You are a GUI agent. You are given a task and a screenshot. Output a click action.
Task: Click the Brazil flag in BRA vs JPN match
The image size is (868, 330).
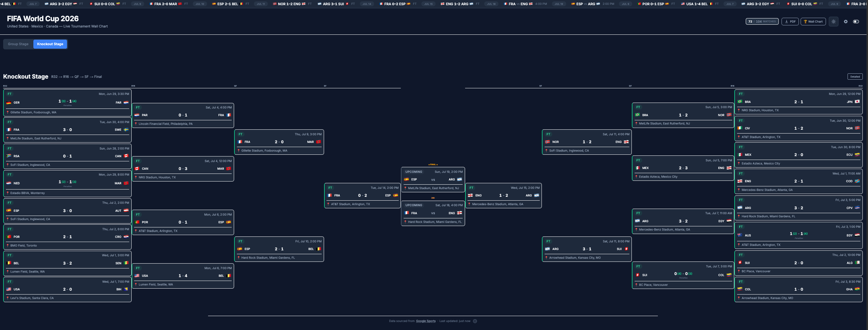point(740,102)
